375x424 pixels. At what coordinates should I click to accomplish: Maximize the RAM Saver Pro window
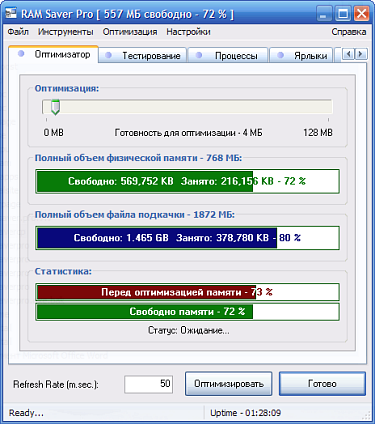click(343, 14)
